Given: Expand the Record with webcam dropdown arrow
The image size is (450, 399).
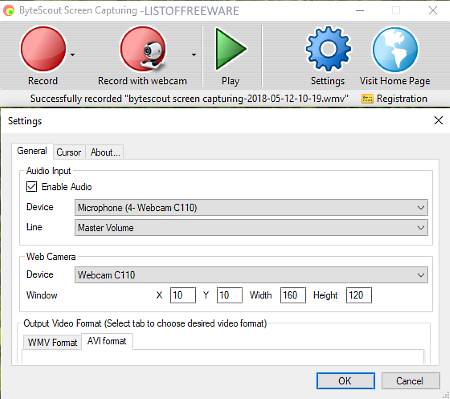Looking at the screenshot, I should tap(194, 55).
